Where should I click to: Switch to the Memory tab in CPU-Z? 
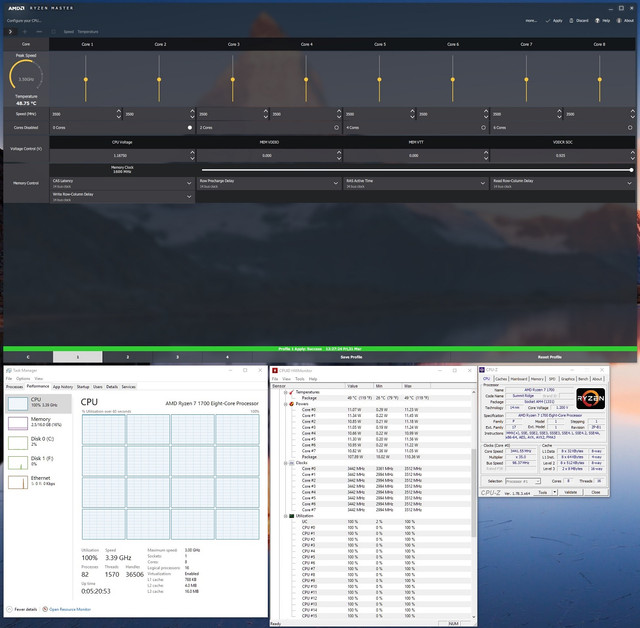(x=537, y=379)
